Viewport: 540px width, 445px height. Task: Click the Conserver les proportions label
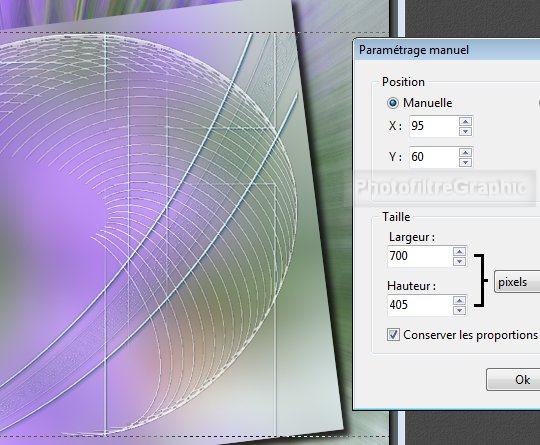pos(470,335)
